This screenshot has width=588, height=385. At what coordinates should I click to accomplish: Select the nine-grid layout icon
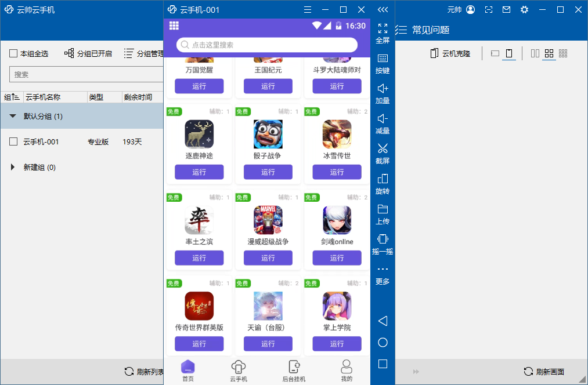tap(563, 53)
